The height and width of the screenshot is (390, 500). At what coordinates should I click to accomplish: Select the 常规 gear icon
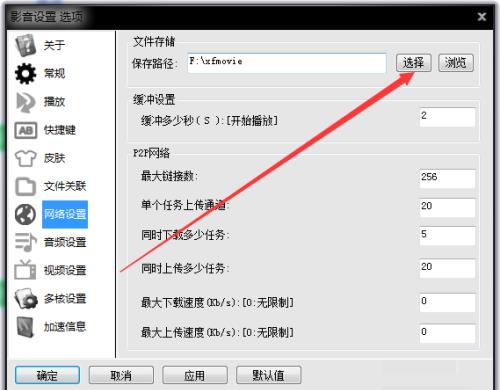click(25, 73)
